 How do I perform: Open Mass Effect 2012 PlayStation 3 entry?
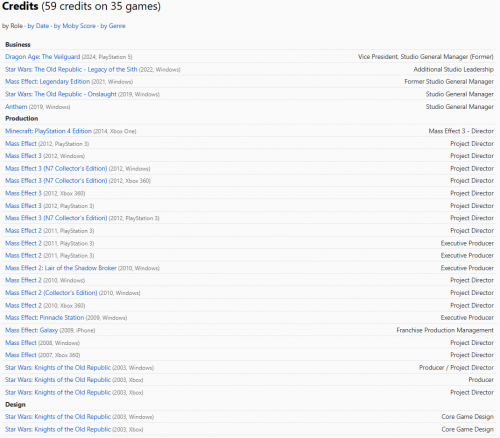(x=21, y=144)
